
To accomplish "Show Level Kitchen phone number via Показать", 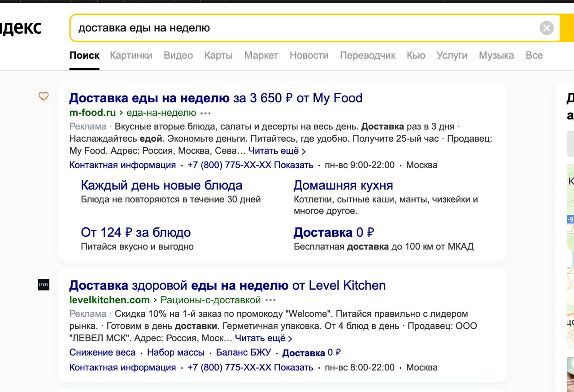I will click(293, 368).
